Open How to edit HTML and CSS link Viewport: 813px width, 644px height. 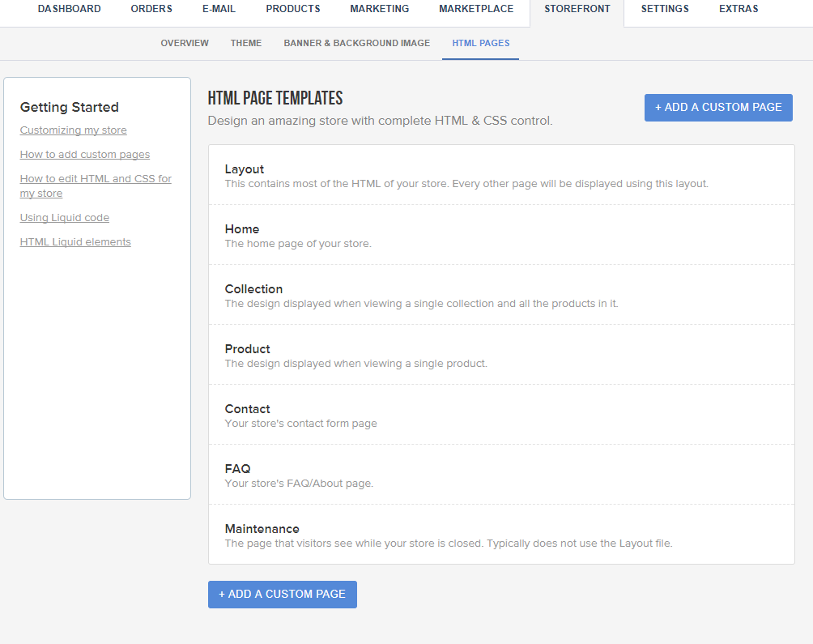[96, 186]
